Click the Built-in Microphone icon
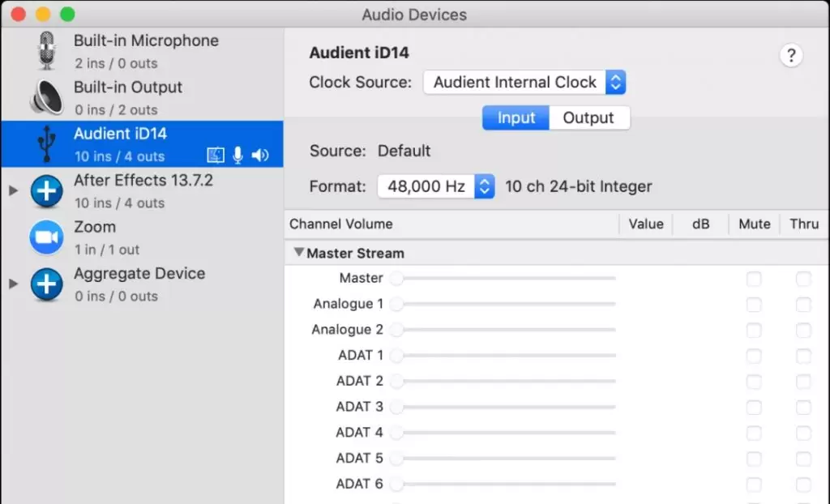 point(46,51)
